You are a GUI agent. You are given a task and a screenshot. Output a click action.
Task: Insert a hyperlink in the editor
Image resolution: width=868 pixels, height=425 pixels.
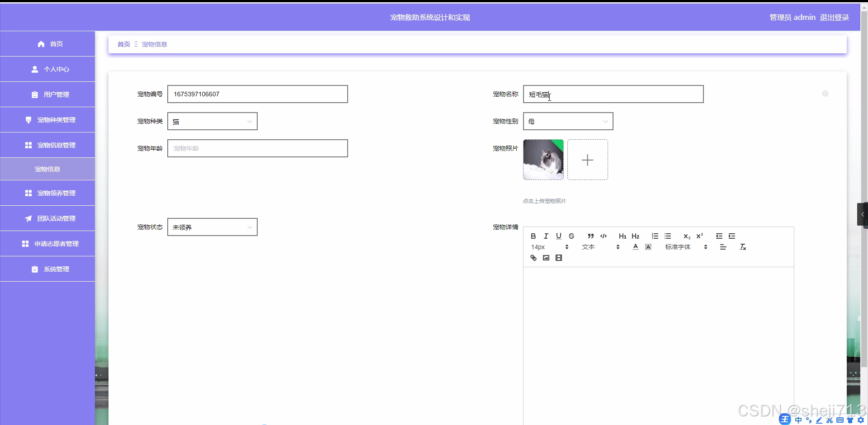click(x=533, y=258)
